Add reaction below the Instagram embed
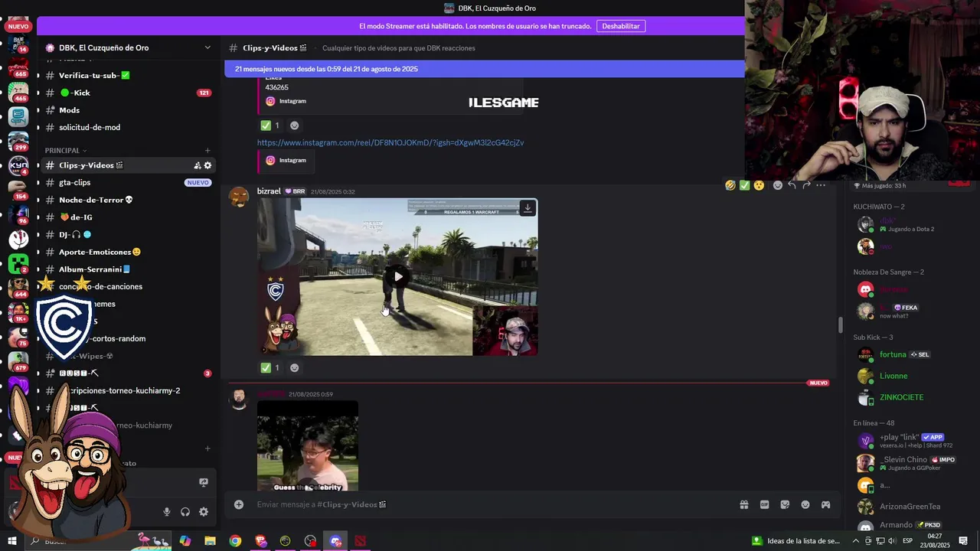980x551 pixels. pos(295,126)
